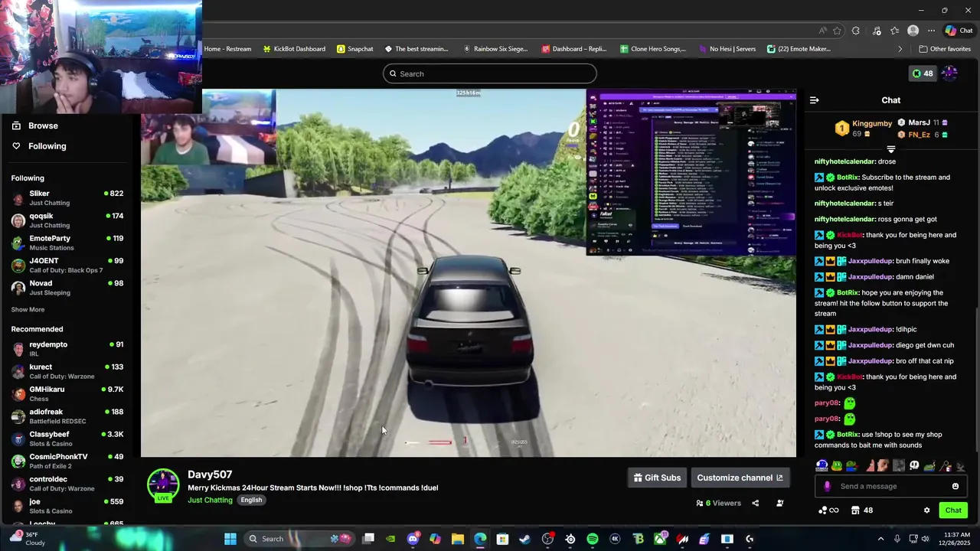Open the Just Chatting category link
Viewport: 980px width, 551px height.
[x=210, y=500]
